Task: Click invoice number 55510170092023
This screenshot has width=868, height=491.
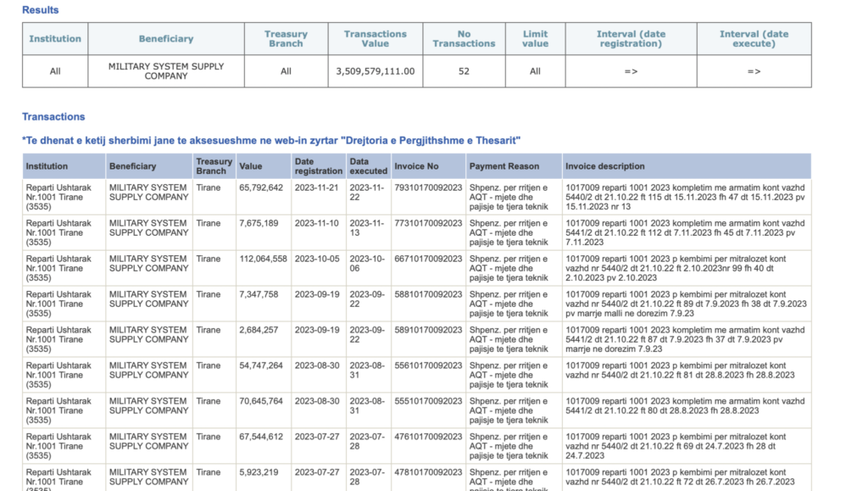Action: pyautogui.click(x=428, y=401)
